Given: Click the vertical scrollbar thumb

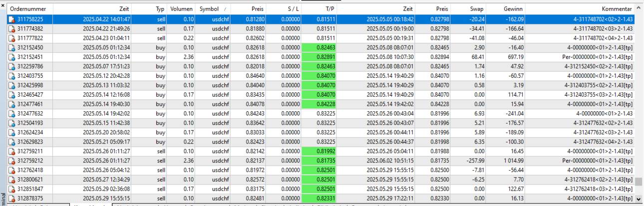Looking at the screenshot, I should 639,182.
